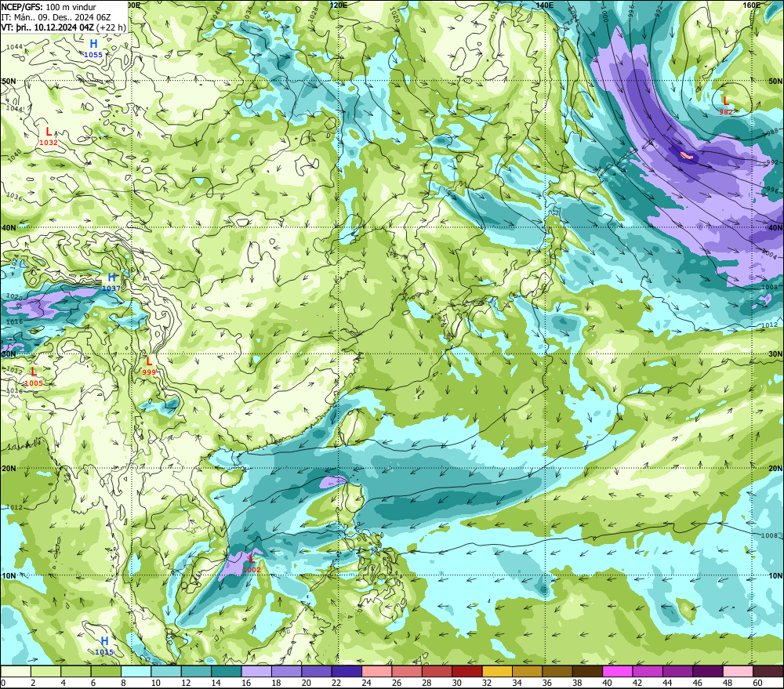Viewport: 784px width, 689px height.
Task: Click the dark teal 14–16 legend swatch
Action: pyautogui.click(x=227, y=671)
